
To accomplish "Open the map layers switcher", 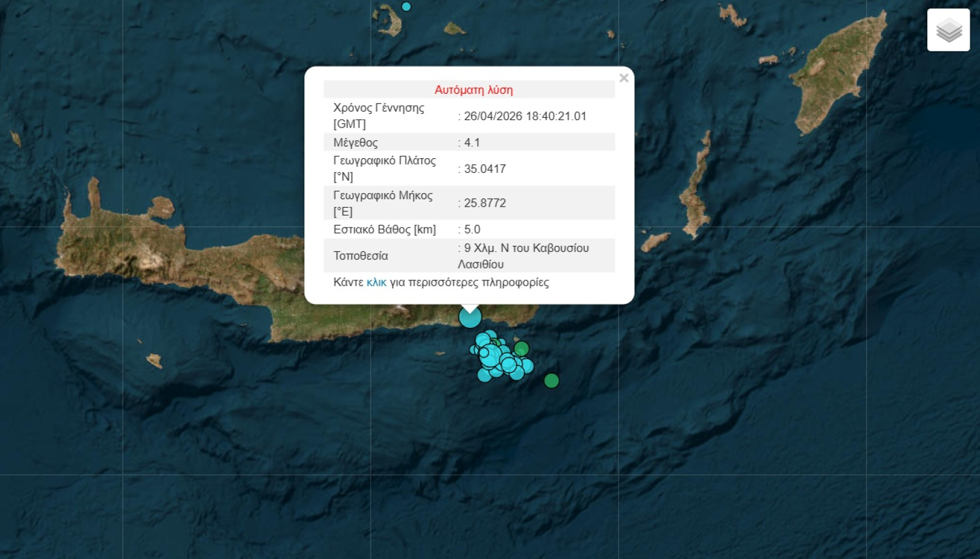I will (948, 30).
